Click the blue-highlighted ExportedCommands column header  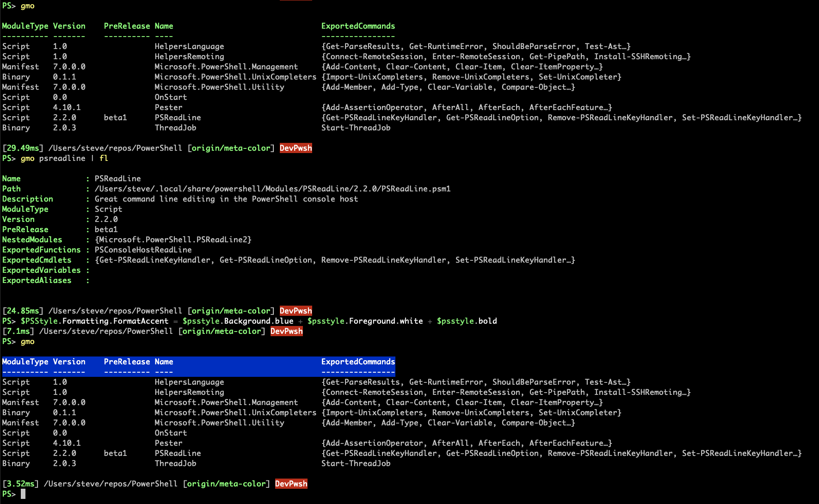click(358, 362)
